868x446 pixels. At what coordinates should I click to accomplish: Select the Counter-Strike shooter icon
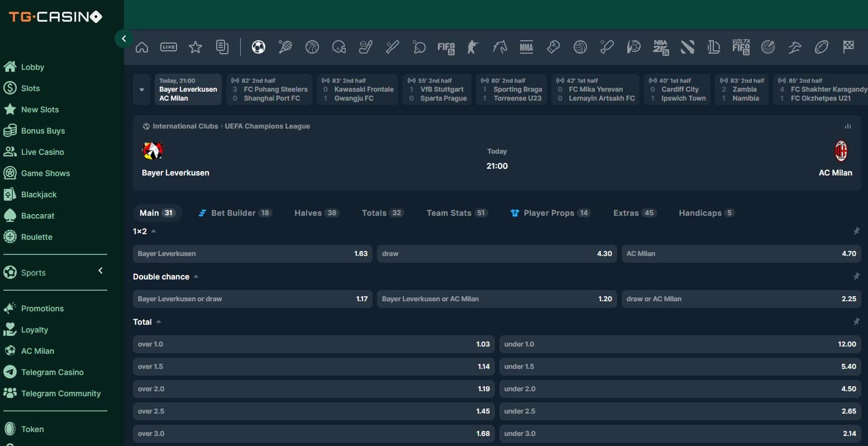473,48
